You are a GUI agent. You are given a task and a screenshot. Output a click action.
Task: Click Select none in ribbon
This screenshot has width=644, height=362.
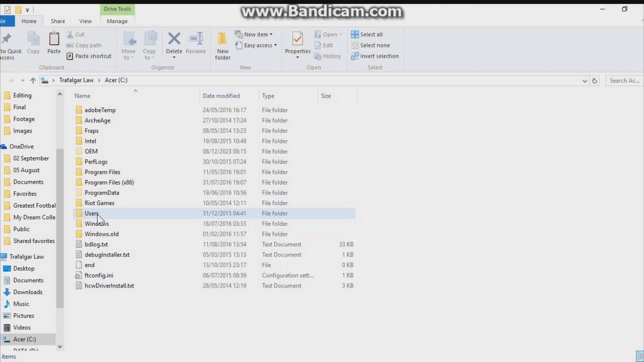370,45
